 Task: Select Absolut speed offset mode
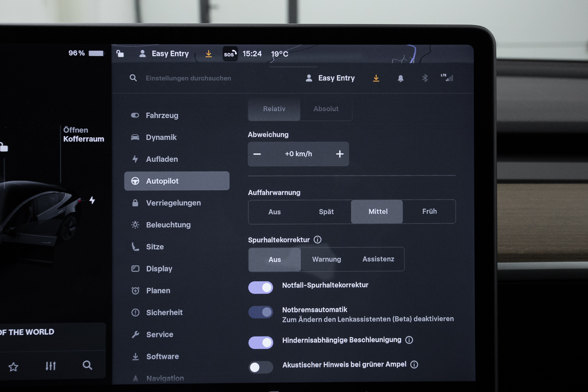coord(326,109)
